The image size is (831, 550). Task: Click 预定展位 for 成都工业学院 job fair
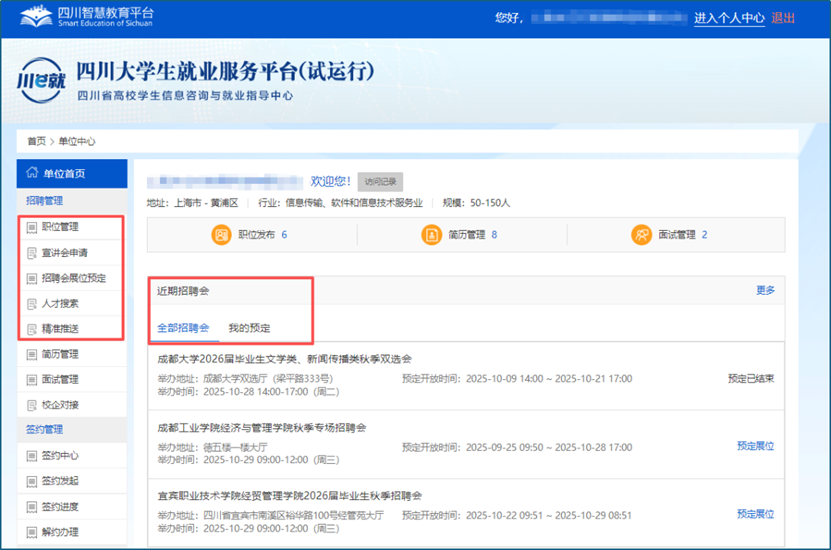755,446
